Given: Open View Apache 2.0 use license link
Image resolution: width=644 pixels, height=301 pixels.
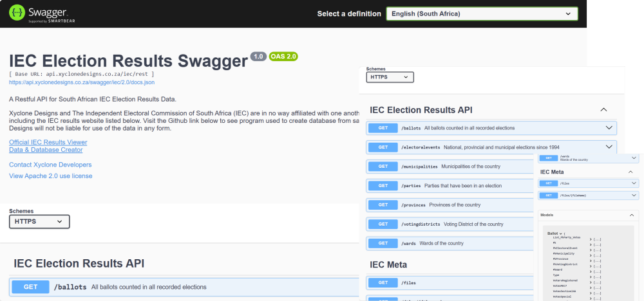Looking at the screenshot, I should tap(50, 176).
